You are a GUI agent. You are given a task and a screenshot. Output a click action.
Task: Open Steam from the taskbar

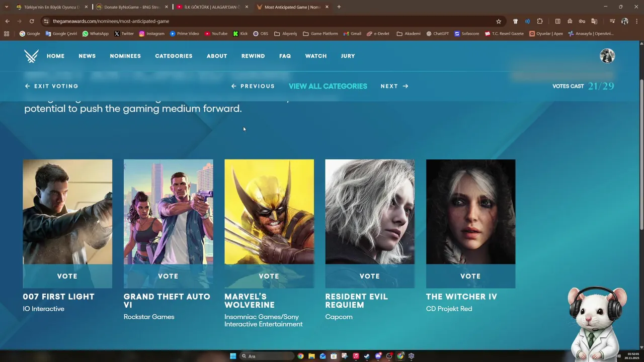[x=367, y=356]
